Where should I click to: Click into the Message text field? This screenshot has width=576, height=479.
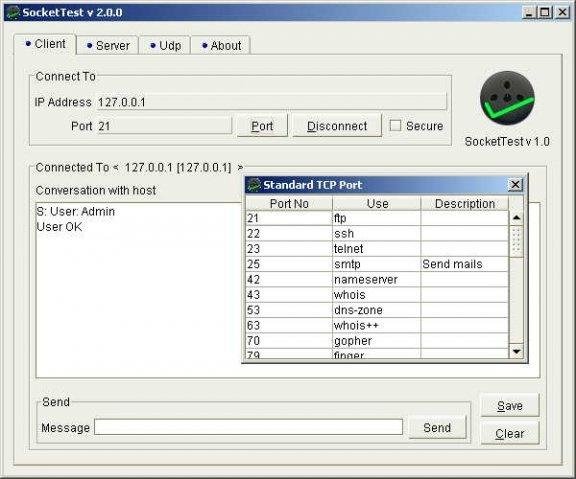point(248,427)
